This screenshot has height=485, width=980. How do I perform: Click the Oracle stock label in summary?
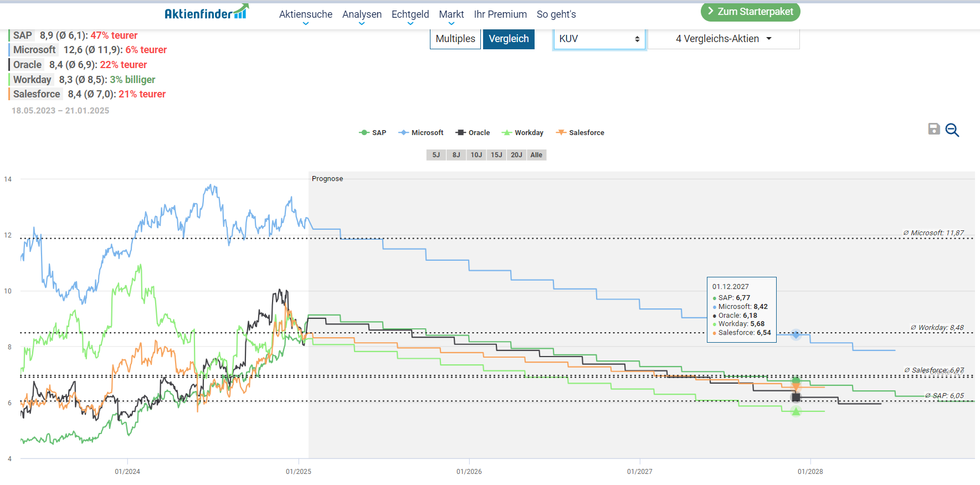(27, 65)
